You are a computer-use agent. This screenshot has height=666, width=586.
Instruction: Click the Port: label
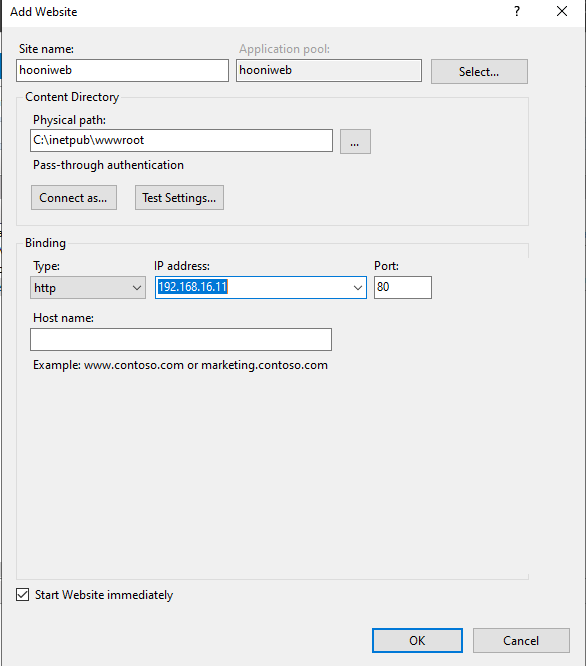(386, 266)
